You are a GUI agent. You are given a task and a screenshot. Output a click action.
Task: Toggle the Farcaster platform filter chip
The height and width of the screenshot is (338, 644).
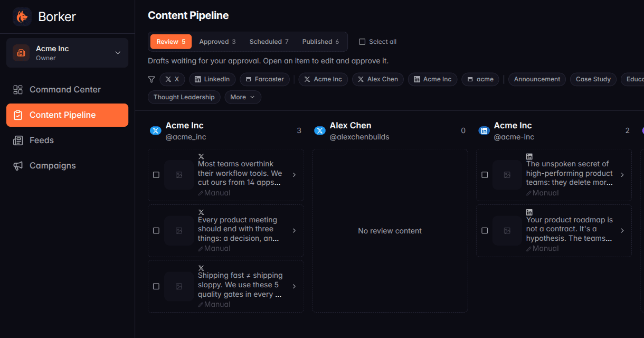[264, 79]
